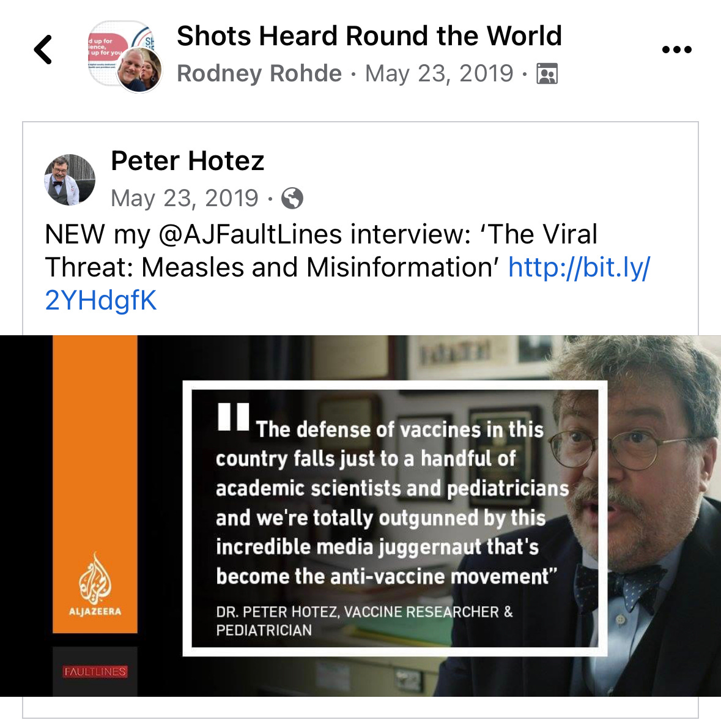The image size is (721, 728).
Task: Open Rodney Rohde's profile name
Action: 259,73
